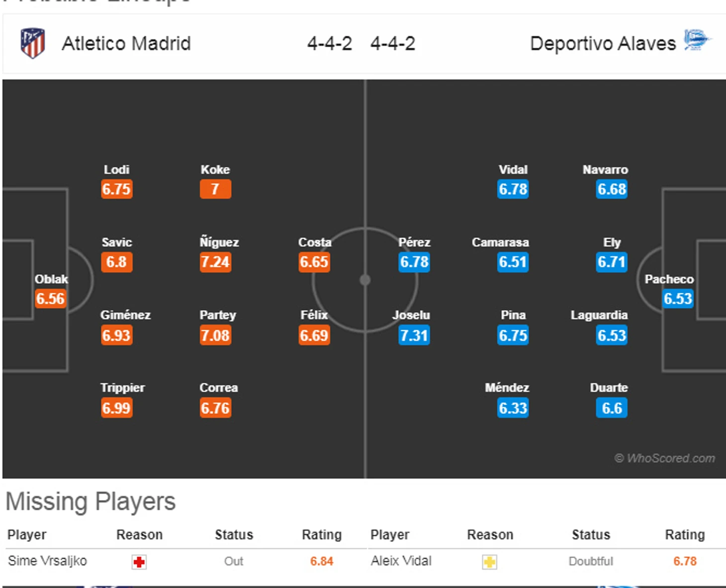This screenshot has height=588, width=726.
Task: Click the Deportivo Alaves club logo
Action: coord(697,40)
